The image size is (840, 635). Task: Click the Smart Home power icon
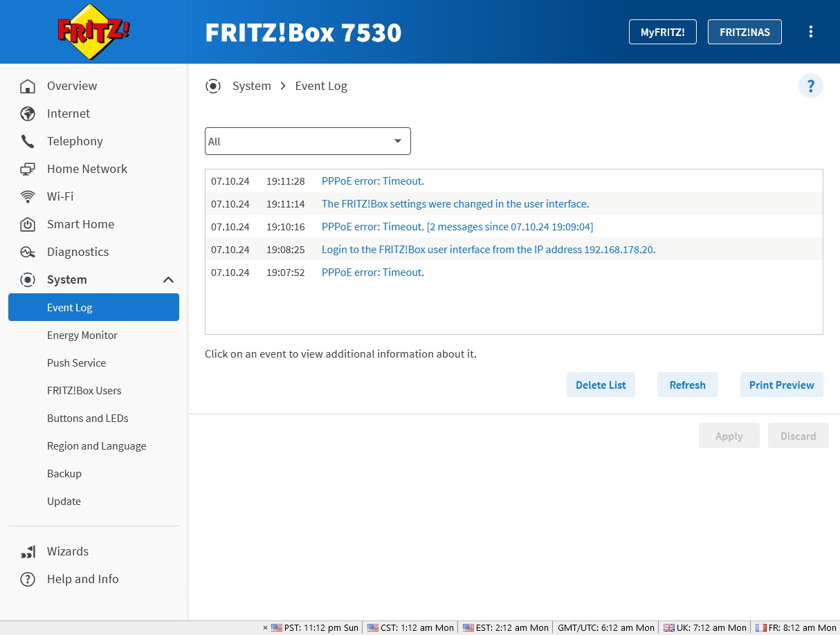pyautogui.click(x=28, y=225)
